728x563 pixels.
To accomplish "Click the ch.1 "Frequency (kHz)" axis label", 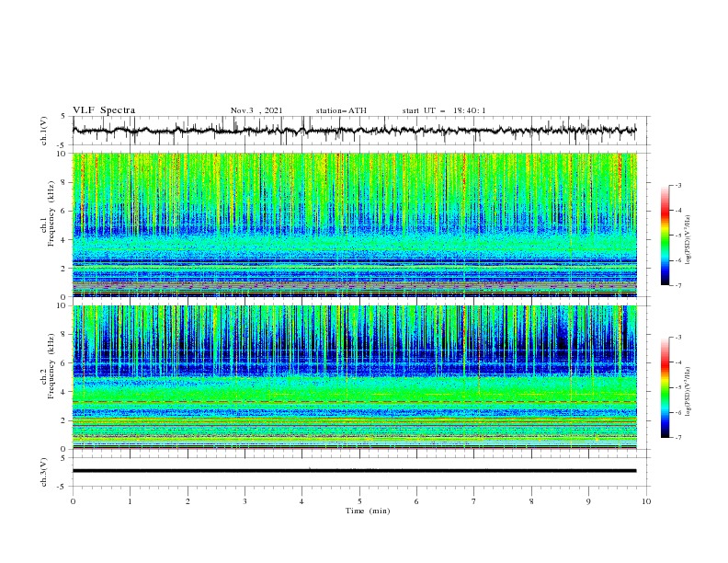I will point(51,214).
